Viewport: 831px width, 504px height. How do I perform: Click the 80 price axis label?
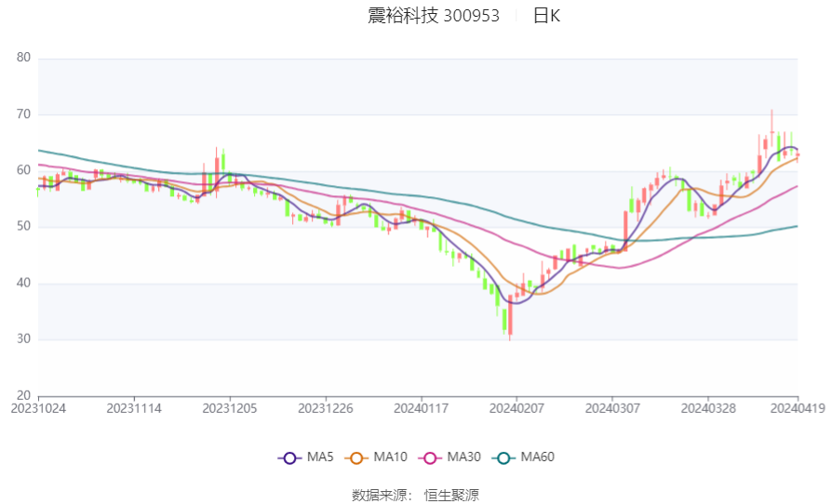click(24, 58)
